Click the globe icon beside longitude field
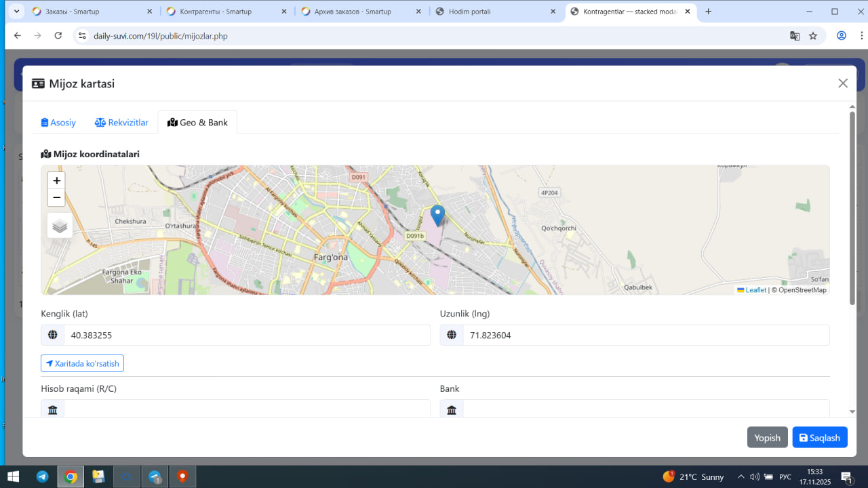 [452, 335]
